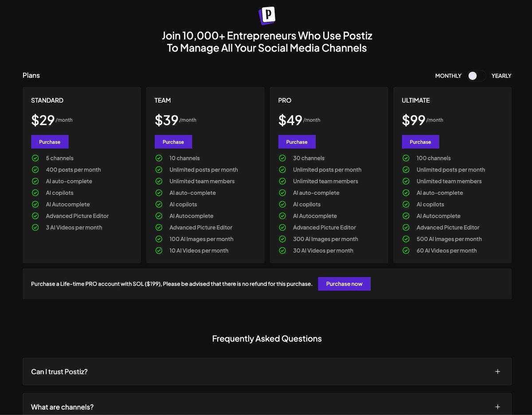This screenshot has height=415, width=532.
Task: Click ULTIMATE plan's 'AI auto-complete' checkmark
Action: click(406, 193)
